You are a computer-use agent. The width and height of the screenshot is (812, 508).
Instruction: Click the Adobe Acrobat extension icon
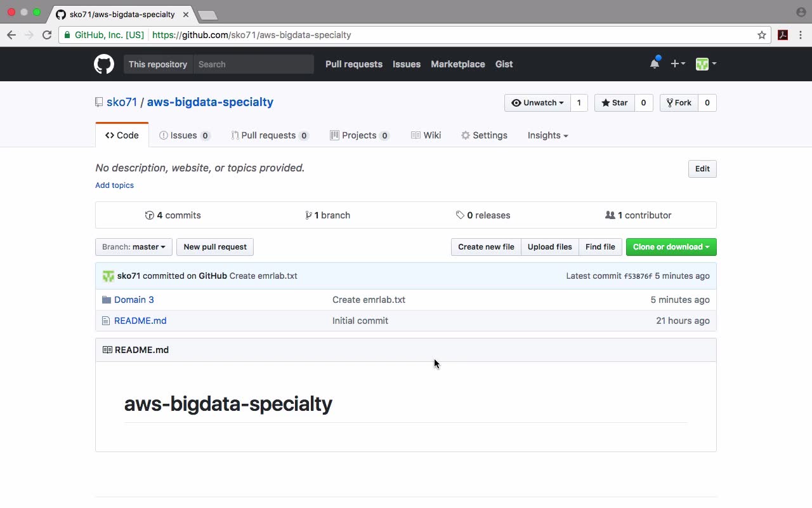click(783, 35)
